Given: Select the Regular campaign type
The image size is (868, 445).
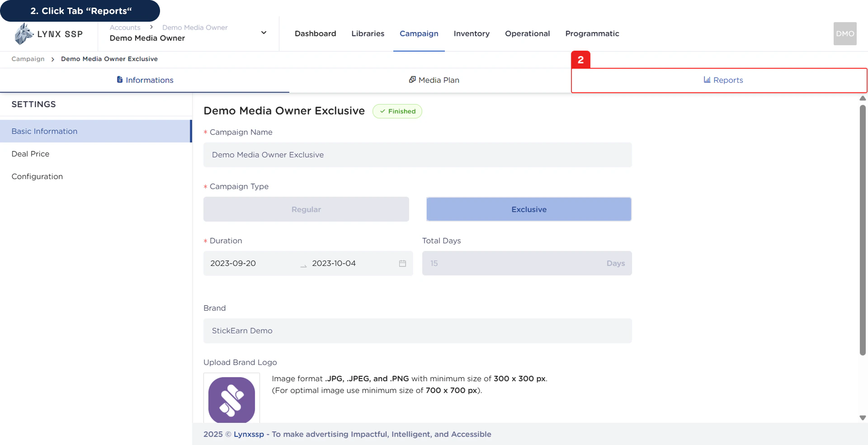Looking at the screenshot, I should pos(306,209).
